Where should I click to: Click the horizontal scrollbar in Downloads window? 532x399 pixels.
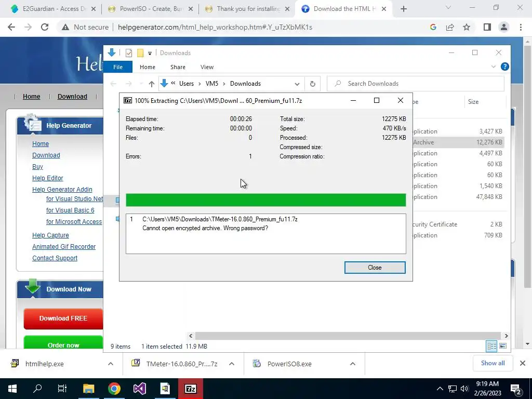point(348,336)
